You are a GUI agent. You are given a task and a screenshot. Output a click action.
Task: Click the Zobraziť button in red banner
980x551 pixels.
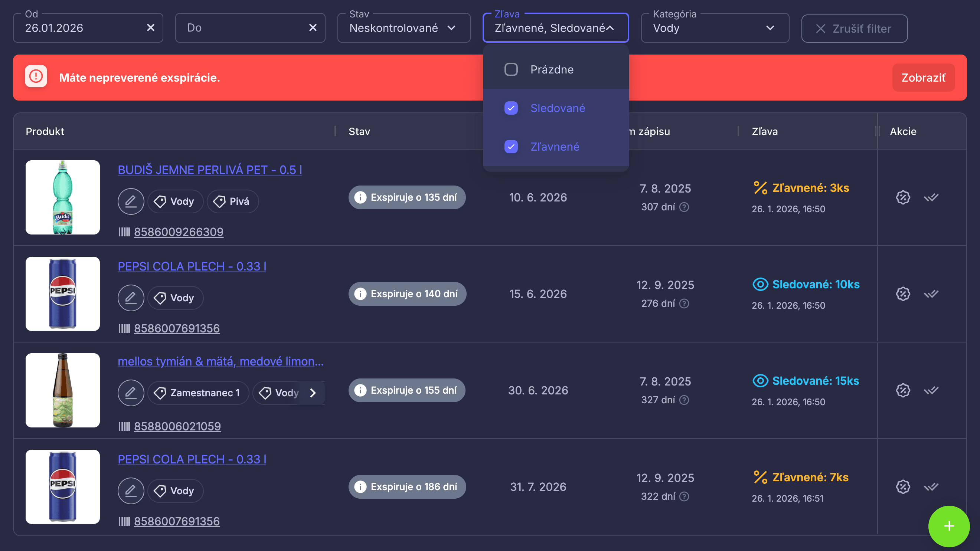click(x=923, y=78)
